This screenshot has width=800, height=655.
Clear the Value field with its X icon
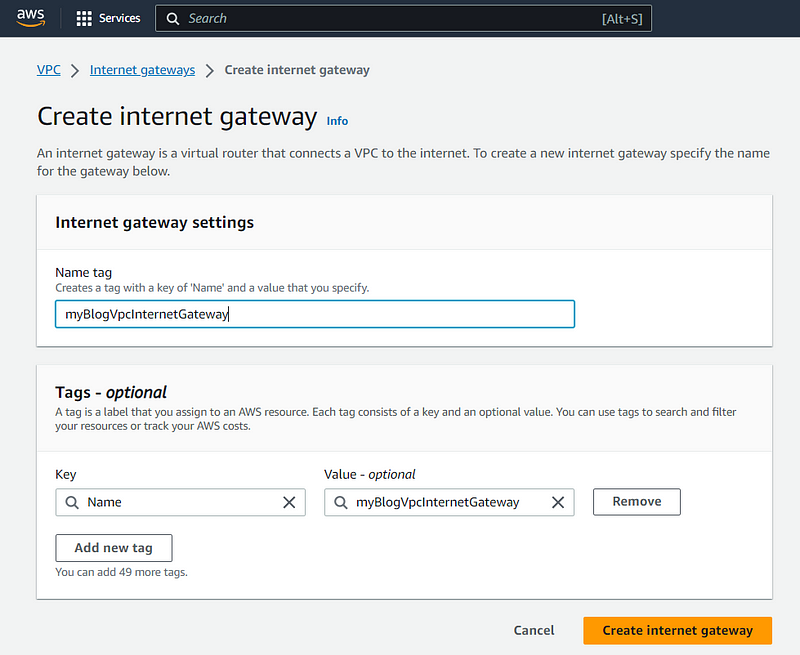point(558,502)
